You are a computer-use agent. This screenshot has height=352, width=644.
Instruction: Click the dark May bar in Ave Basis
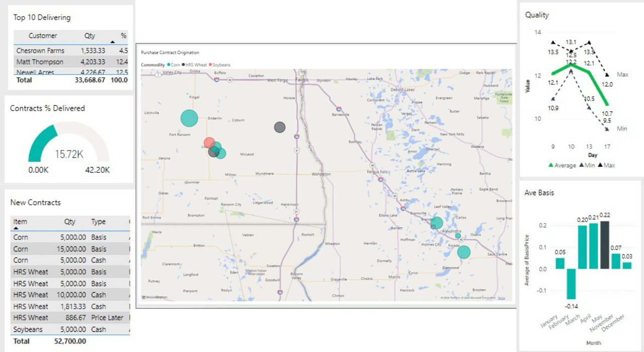[605, 245]
